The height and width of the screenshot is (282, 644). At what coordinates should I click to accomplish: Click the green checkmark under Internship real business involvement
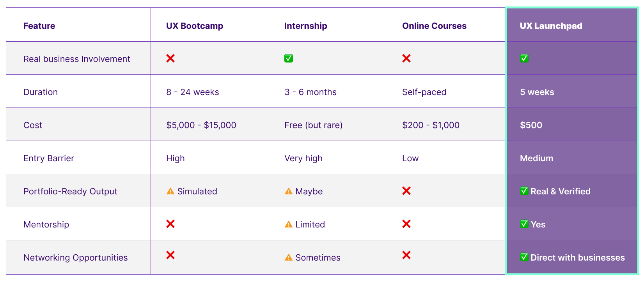(x=289, y=58)
